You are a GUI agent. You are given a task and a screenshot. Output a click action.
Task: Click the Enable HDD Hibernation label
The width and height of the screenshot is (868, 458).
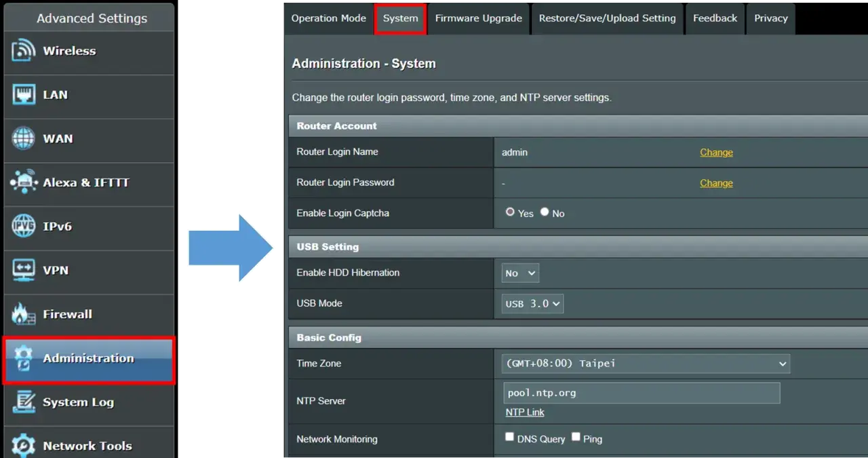click(x=348, y=273)
